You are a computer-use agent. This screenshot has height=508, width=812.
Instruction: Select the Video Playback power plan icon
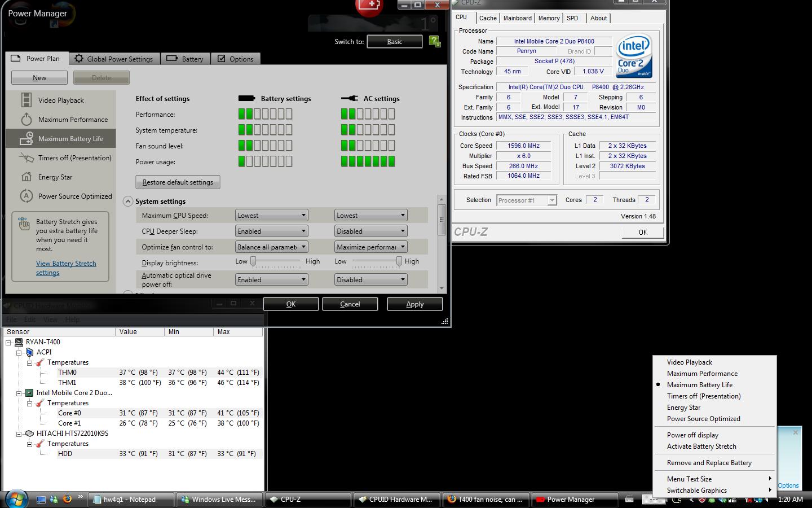point(27,100)
